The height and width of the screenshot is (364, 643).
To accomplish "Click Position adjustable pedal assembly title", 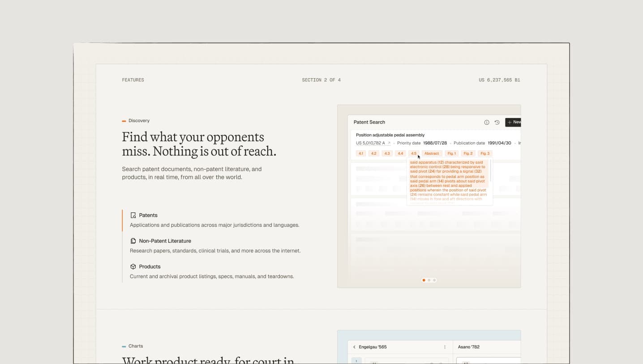I will point(390,135).
